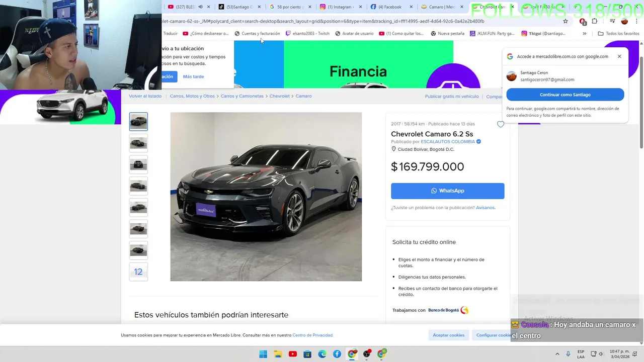
Task: Open Carros y Camionetas breadcrumb
Action: (242, 96)
